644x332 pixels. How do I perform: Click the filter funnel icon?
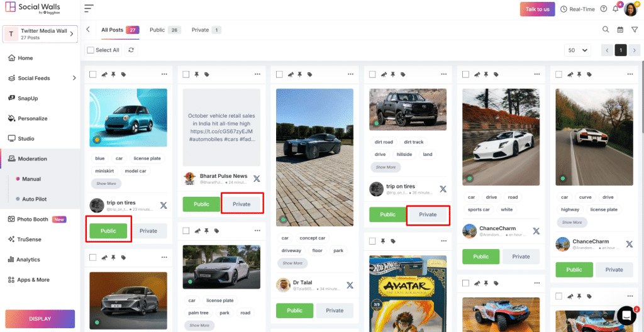tap(634, 30)
